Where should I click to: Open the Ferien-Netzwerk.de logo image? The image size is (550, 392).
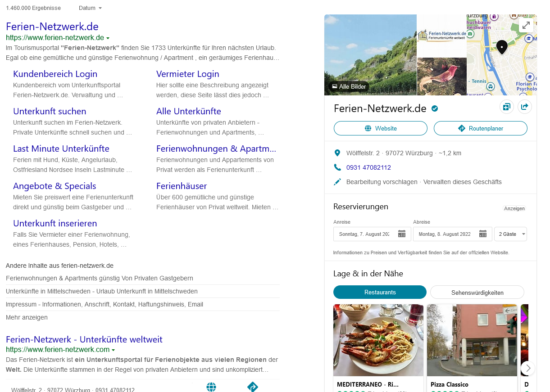pyautogui.click(x=442, y=36)
